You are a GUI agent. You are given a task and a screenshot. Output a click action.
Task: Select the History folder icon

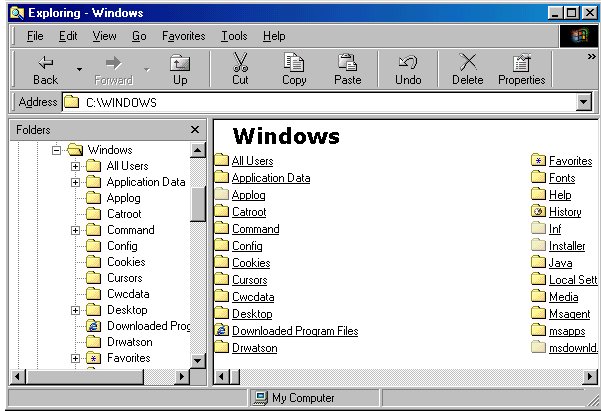(x=538, y=211)
